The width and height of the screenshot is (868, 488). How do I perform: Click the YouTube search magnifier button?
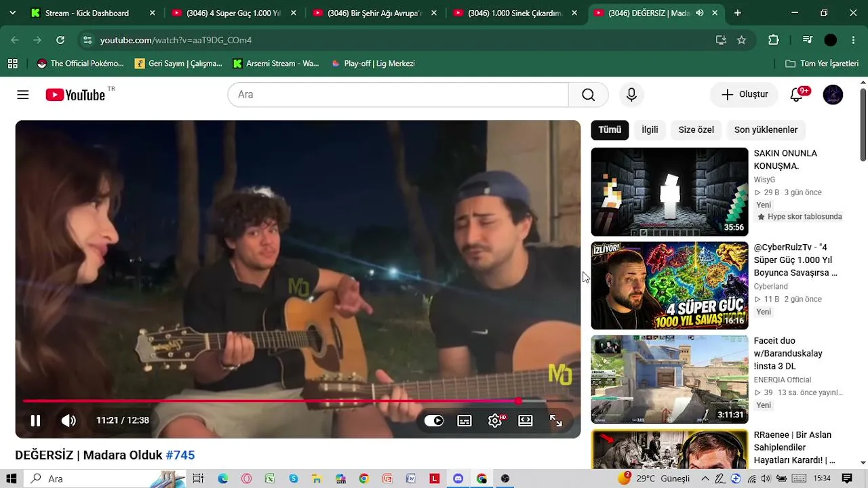tap(588, 95)
